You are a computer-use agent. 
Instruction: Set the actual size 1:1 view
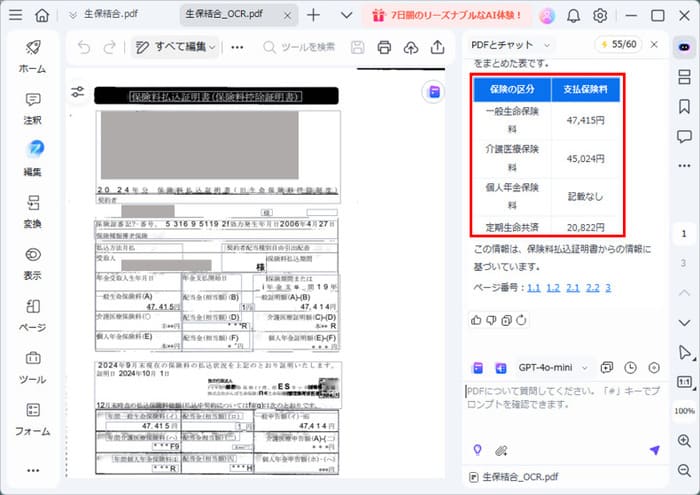pyautogui.click(x=684, y=382)
